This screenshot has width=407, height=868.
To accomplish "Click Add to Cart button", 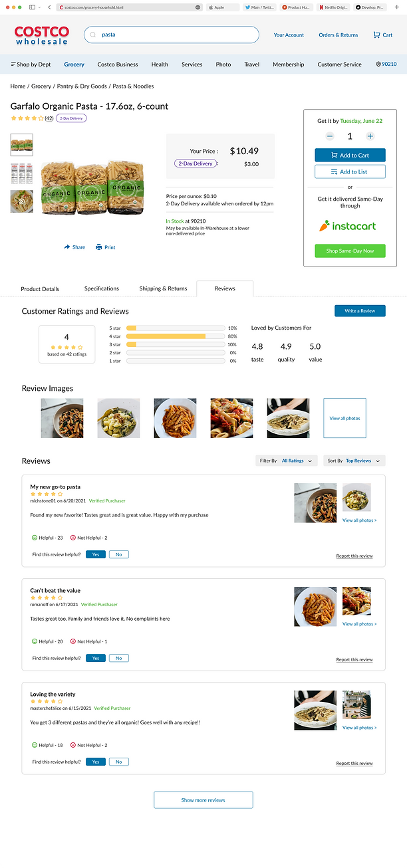I will pos(350,156).
